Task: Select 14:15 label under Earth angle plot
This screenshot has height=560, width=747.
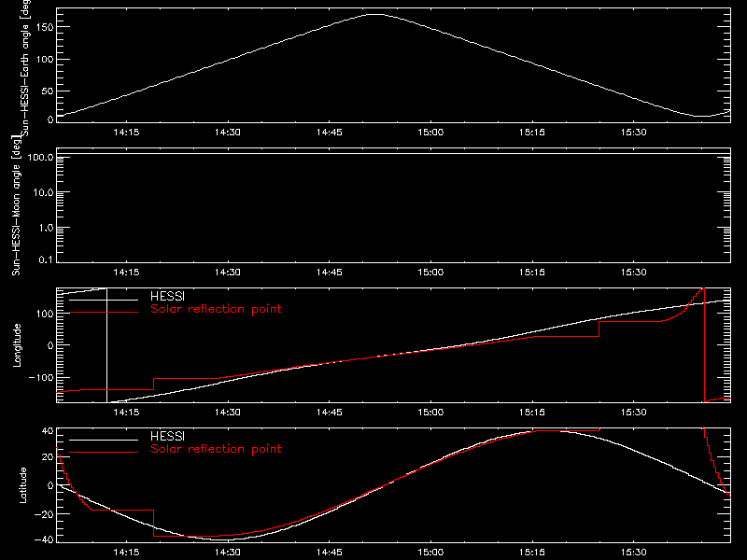Action: [x=126, y=133]
